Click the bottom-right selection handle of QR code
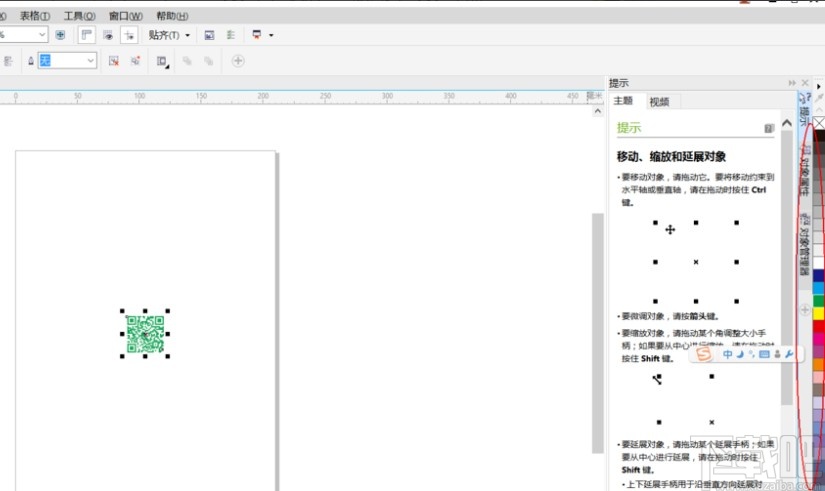Screen dimensions: 825x491 tap(168, 356)
